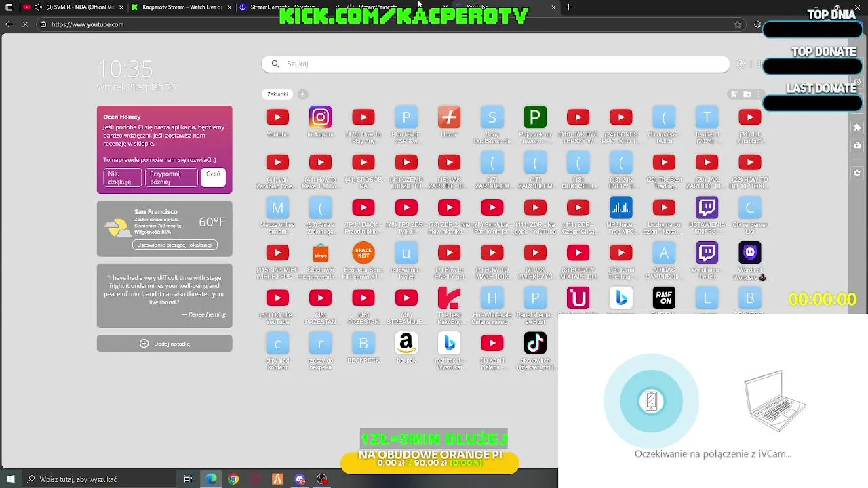The width and height of the screenshot is (868, 488).
Task: Open the rzeczy do bekpeka bookmark
Action: coord(320,343)
